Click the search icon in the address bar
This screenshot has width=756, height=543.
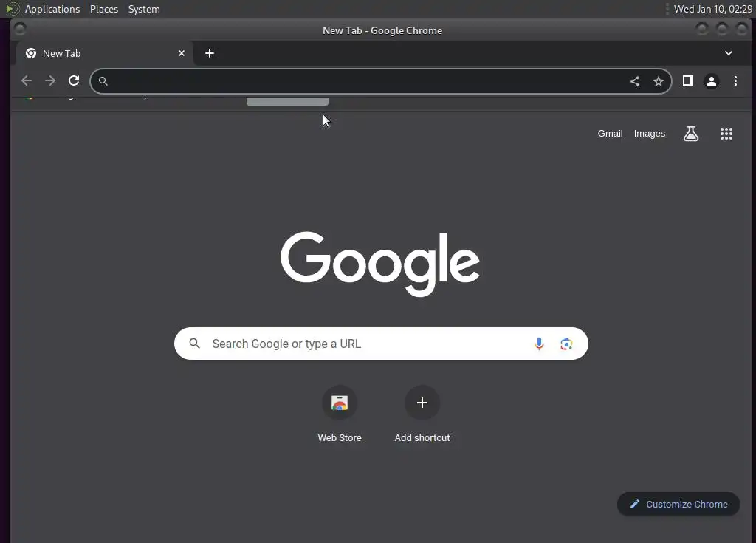coord(103,81)
